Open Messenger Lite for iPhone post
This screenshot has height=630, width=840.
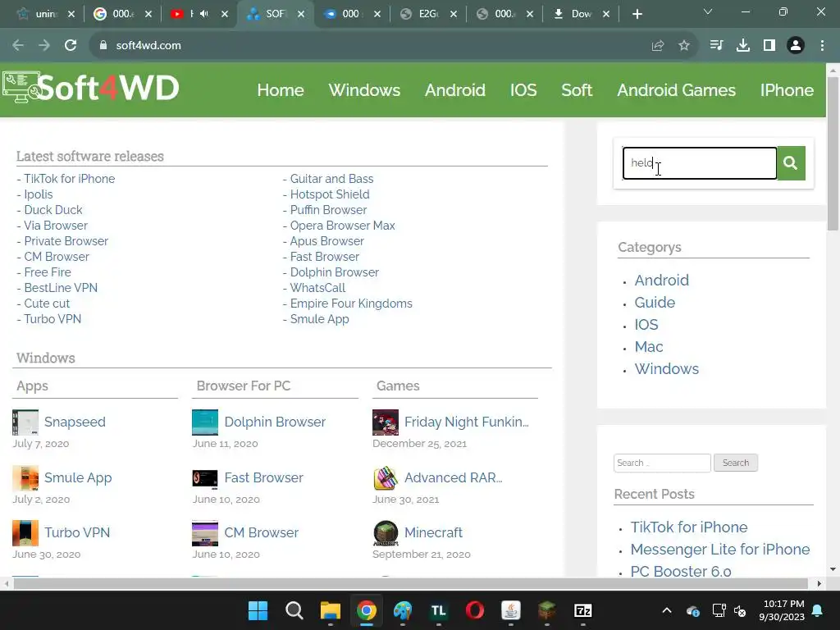(x=720, y=549)
